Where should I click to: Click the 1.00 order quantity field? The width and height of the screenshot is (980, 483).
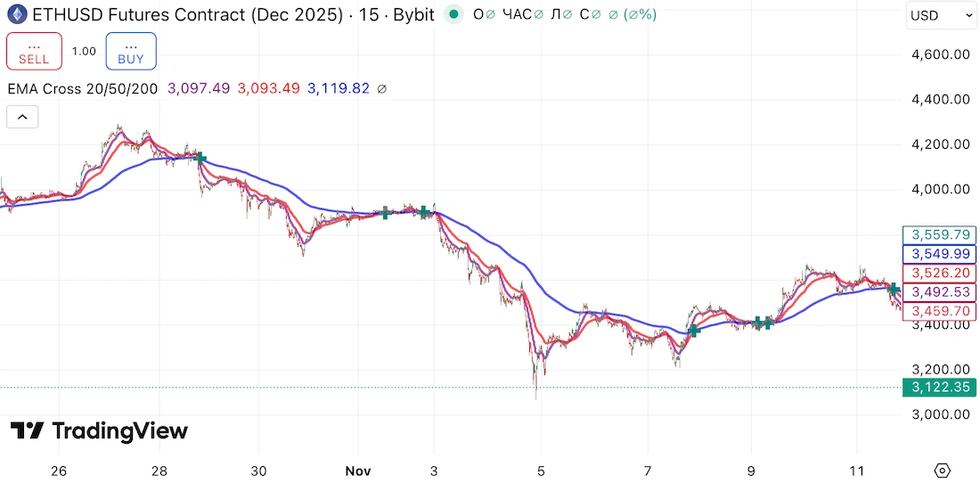[x=84, y=52]
